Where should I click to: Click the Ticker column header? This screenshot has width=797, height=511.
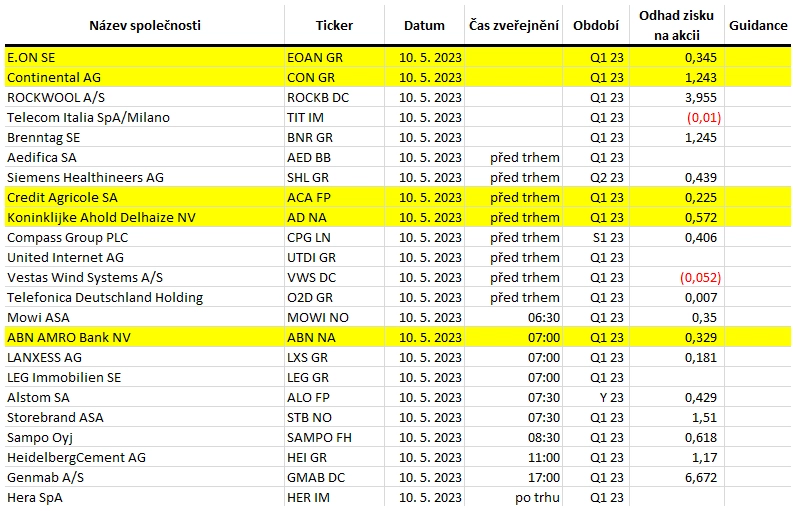pyautogui.click(x=334, y=25)
